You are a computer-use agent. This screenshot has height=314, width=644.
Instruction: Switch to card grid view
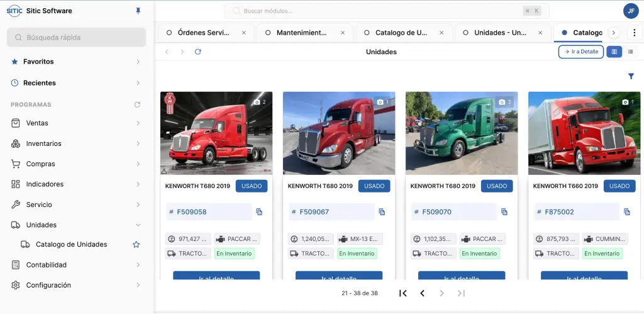614,52
